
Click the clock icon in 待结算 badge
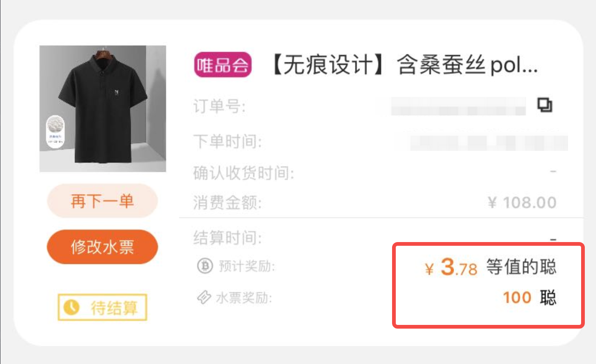click(71, 308)
